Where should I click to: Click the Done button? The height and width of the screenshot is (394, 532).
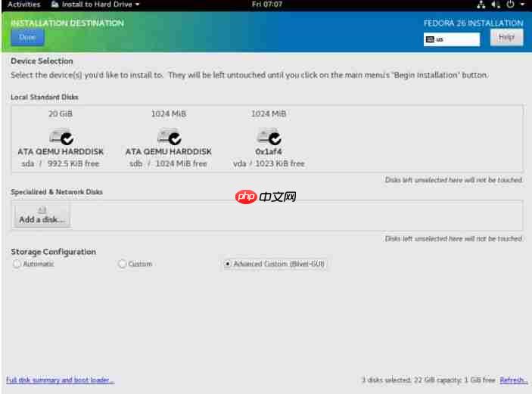[27, 37]
